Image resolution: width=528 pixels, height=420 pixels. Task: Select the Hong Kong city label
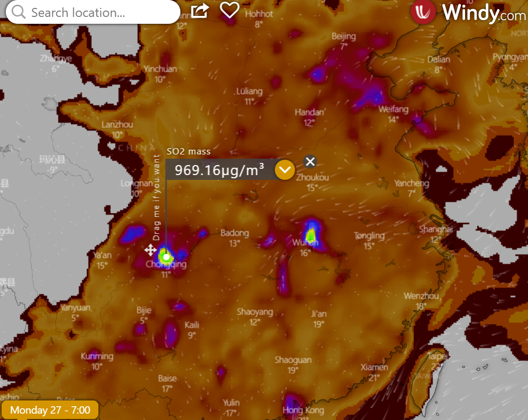(x=300, y=410)
